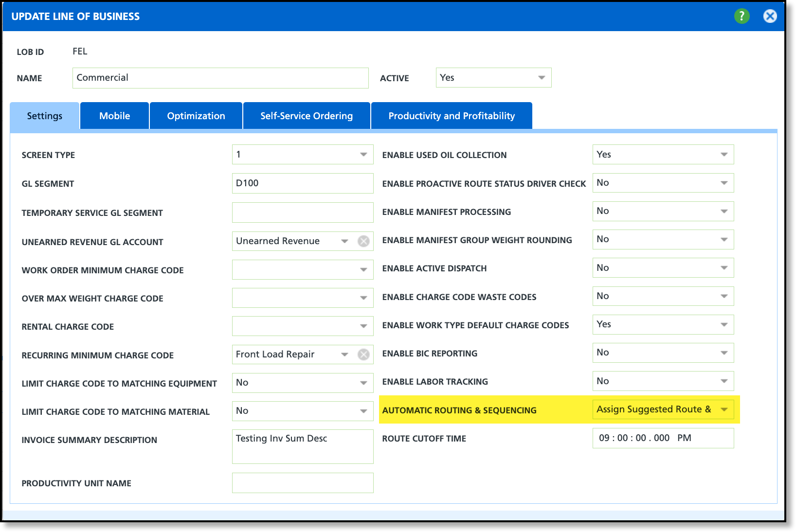Click the Screen Type label

[48, 155]
